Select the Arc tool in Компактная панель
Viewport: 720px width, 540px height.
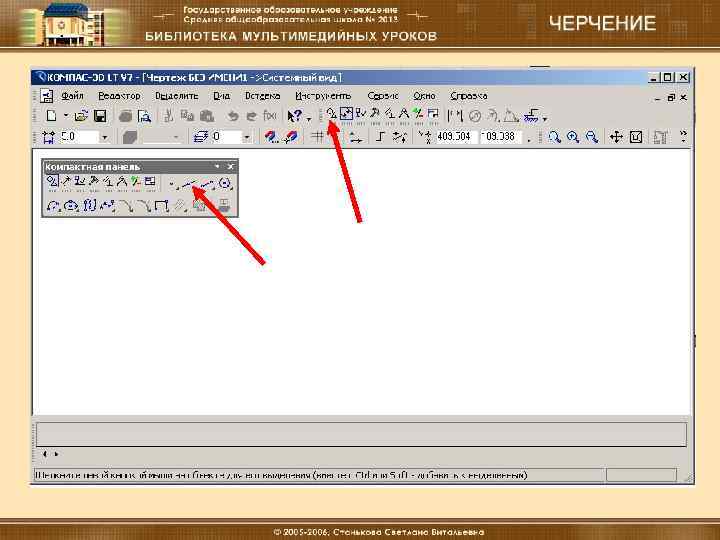pyautogui.click(x=53, y=206)
